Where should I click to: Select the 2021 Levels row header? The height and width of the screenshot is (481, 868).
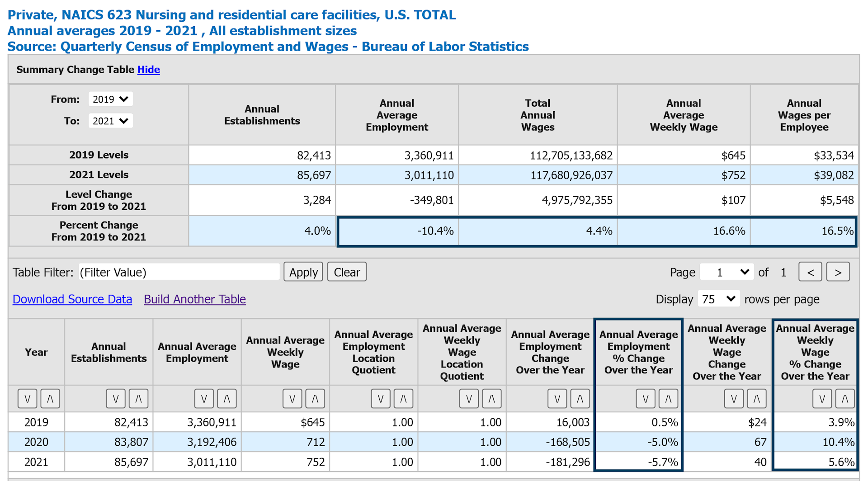(99, 175)
